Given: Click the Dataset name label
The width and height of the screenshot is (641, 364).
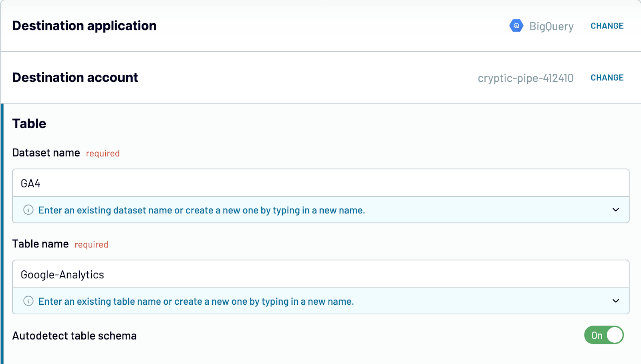Looking at the screenshot, I should (46, 153).
